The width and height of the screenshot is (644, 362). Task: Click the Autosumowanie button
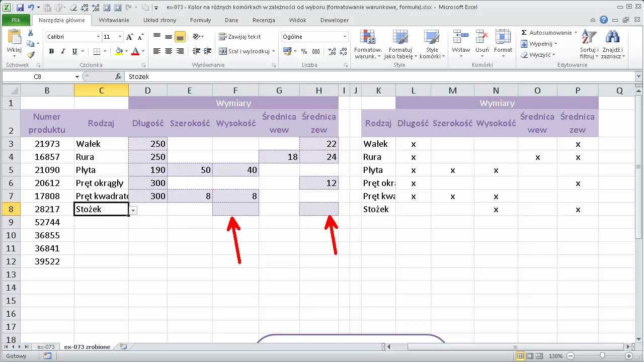click(549, 33)
